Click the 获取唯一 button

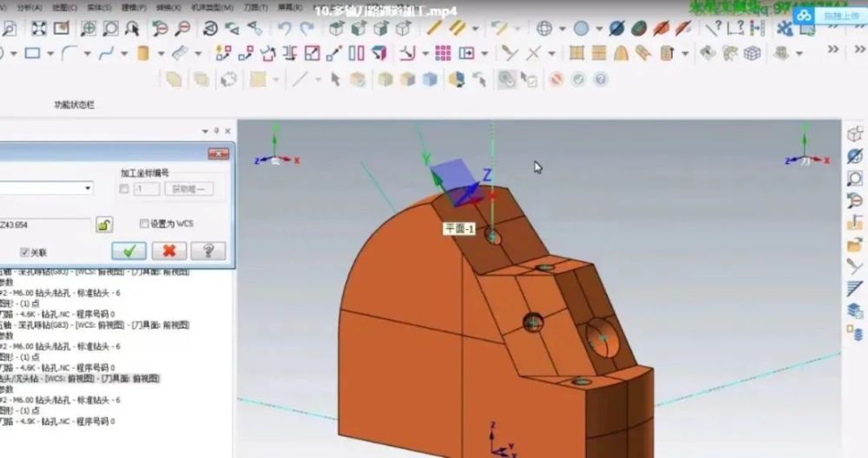pyautogui.click(x=188, y=189)
